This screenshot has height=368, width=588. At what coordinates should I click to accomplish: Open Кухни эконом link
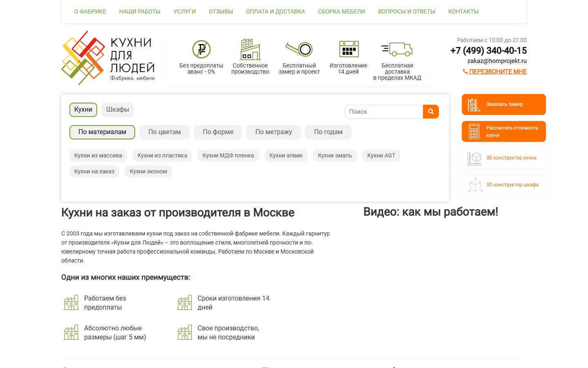tap(148, 171)
